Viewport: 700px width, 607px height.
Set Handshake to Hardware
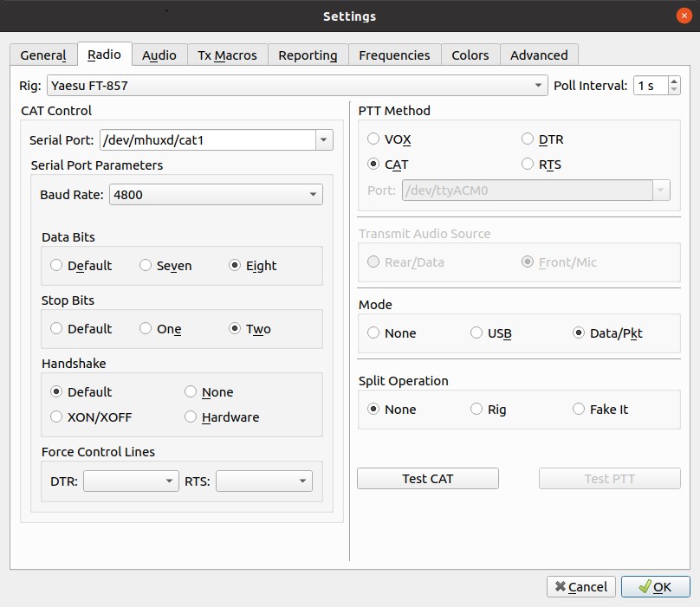pyautogui.click(x=191, y=417)
